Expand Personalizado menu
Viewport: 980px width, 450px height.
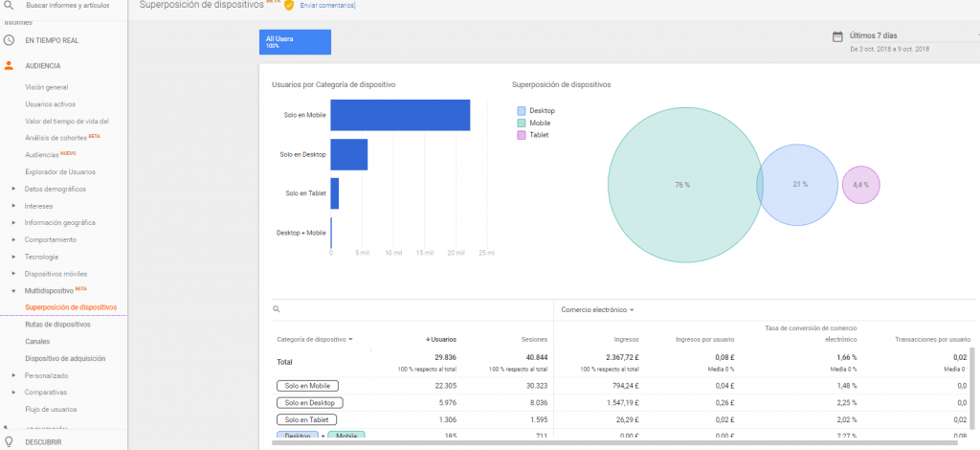coord(46,375)
